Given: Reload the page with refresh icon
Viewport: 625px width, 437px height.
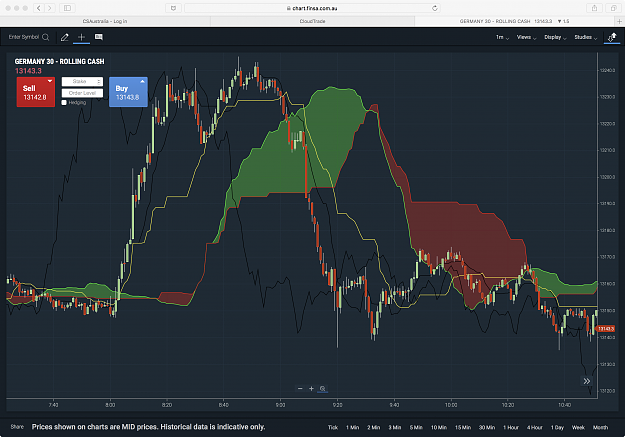Looking at the screenshot, I should coord(434,8).
